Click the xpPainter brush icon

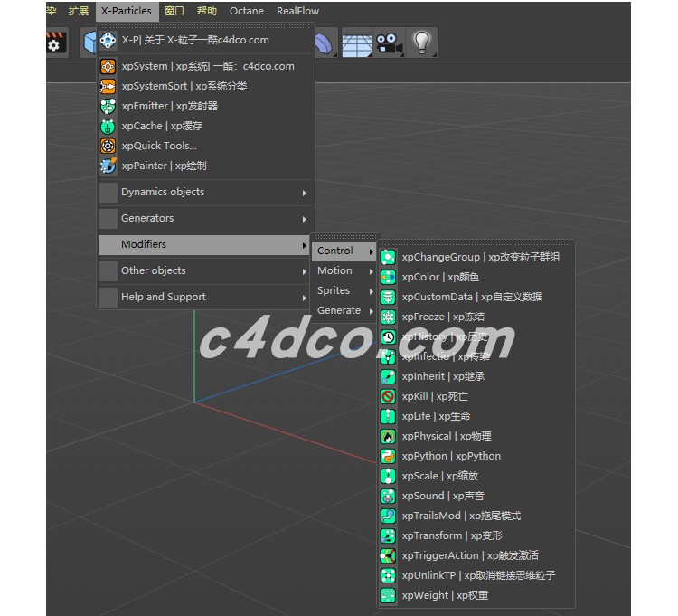point(108,166)
